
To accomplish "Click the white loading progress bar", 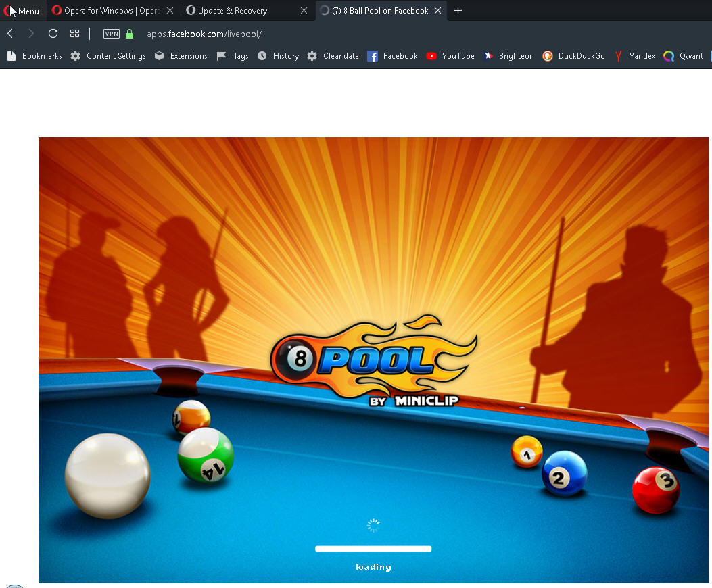I will tap(373, 549).
